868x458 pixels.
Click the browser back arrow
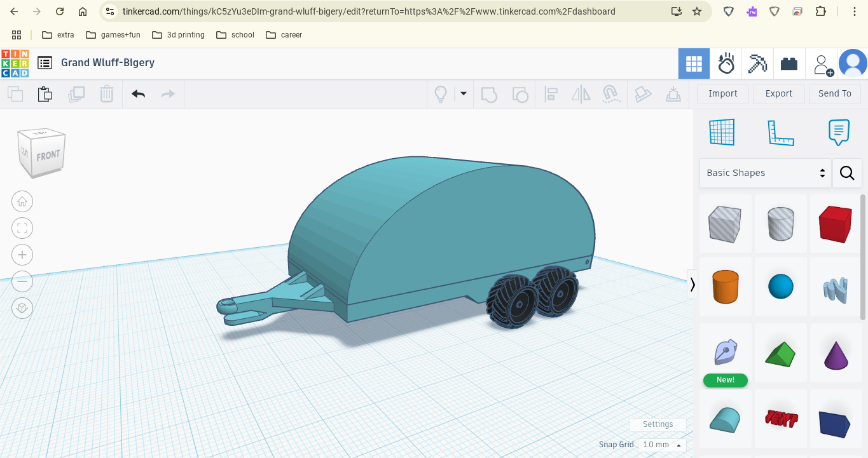point(14,11)
